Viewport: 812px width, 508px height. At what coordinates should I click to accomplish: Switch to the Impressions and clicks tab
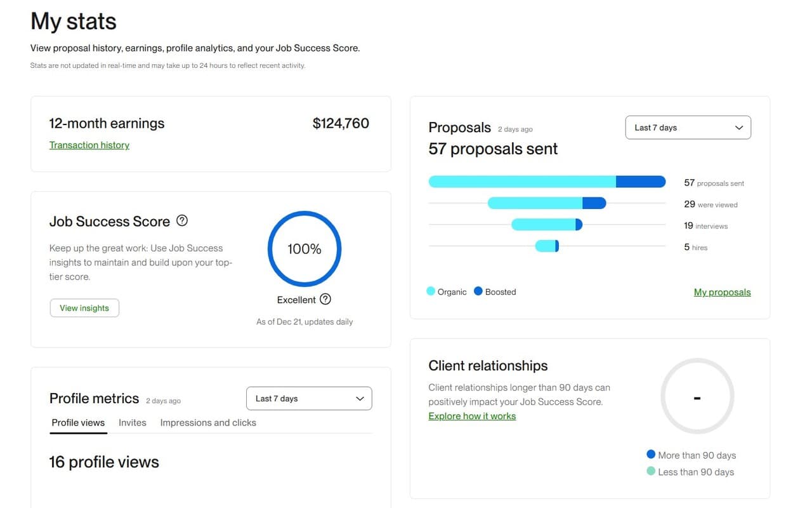207,422
